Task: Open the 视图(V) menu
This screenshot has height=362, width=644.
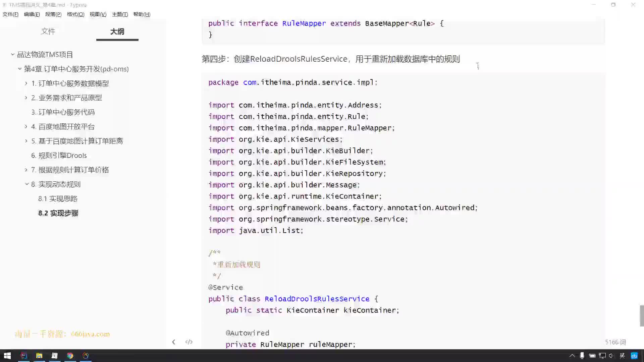Action: click(x=98, y=14)
